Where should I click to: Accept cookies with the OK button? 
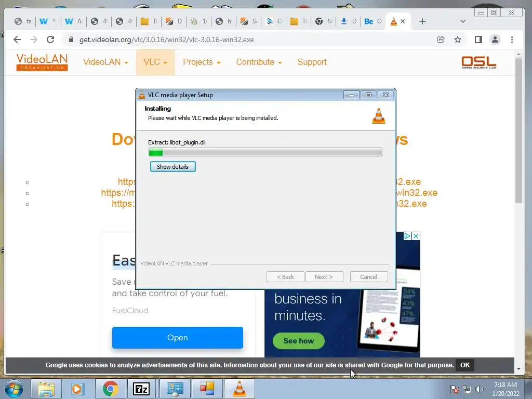click(x=465, y=365)
